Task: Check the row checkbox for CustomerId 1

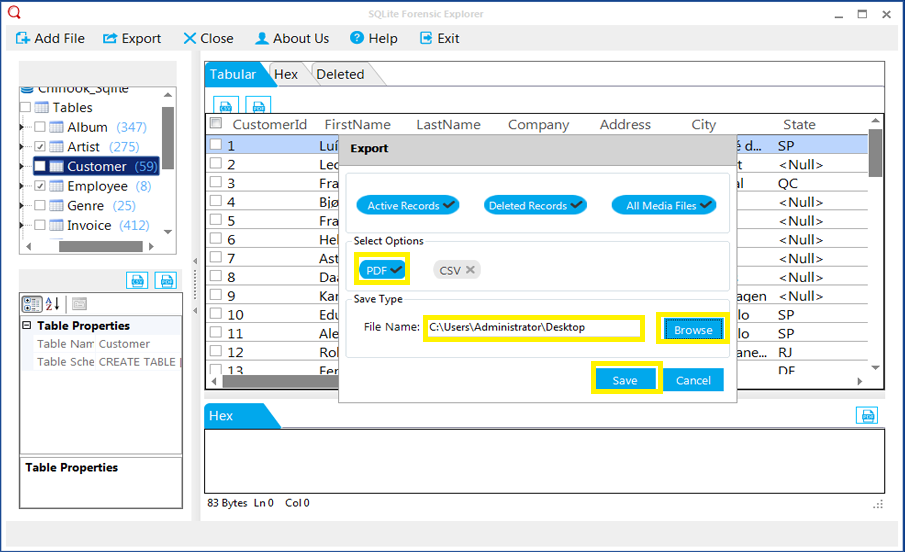Action: pyautogui.click(x=216, y=144)
